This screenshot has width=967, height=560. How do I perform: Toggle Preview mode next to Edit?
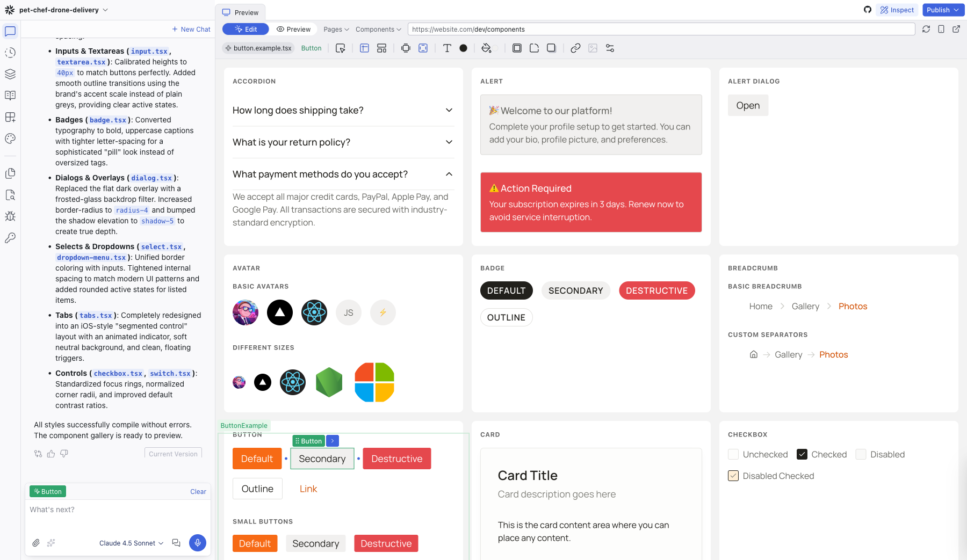[x=294, y=30]
